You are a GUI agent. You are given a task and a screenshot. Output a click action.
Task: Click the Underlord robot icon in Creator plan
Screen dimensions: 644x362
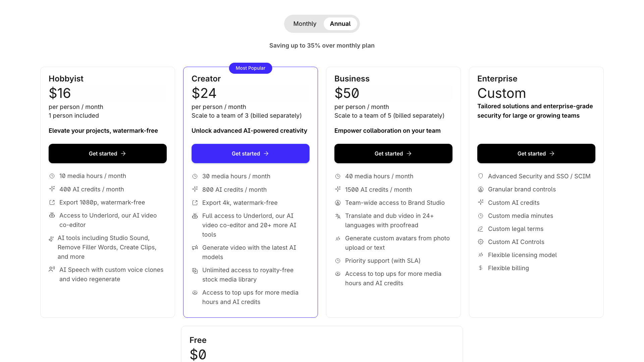(x=195, y=216)
